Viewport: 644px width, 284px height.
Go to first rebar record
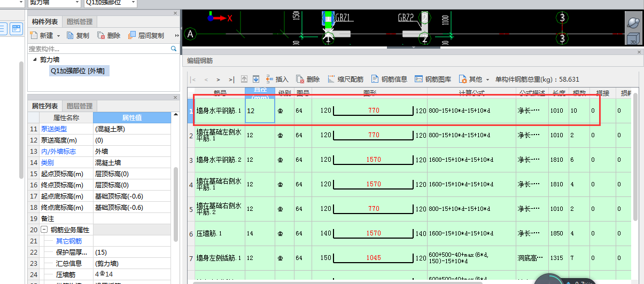(193, 79)
